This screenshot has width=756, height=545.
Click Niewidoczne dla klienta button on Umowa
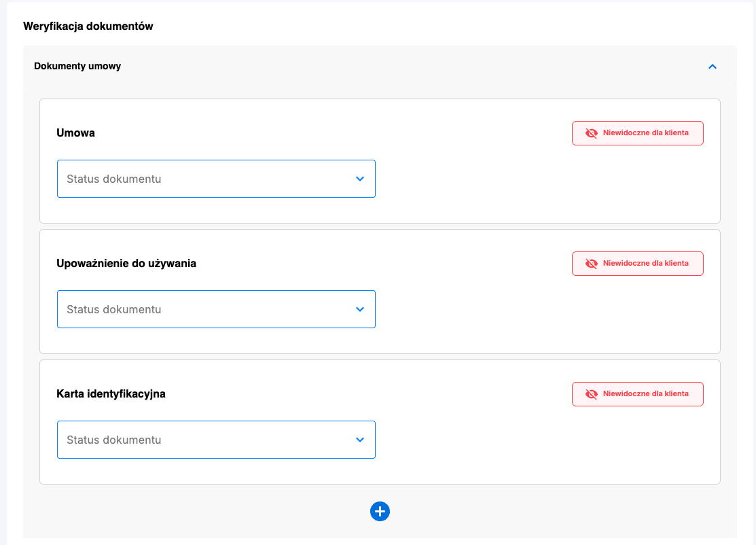[637, 133]
